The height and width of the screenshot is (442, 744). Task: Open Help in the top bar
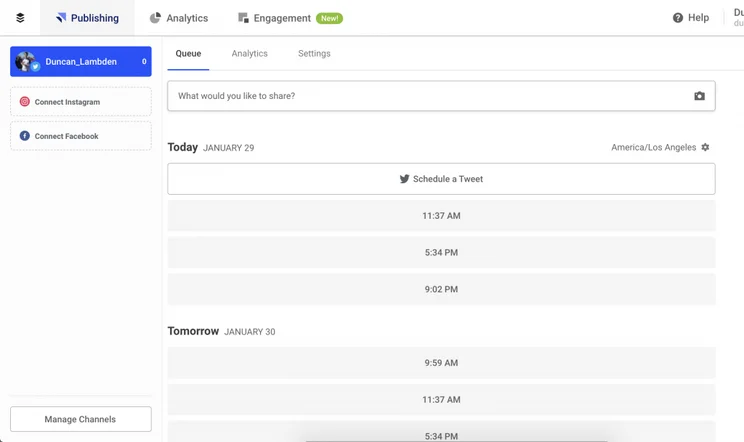691,18
